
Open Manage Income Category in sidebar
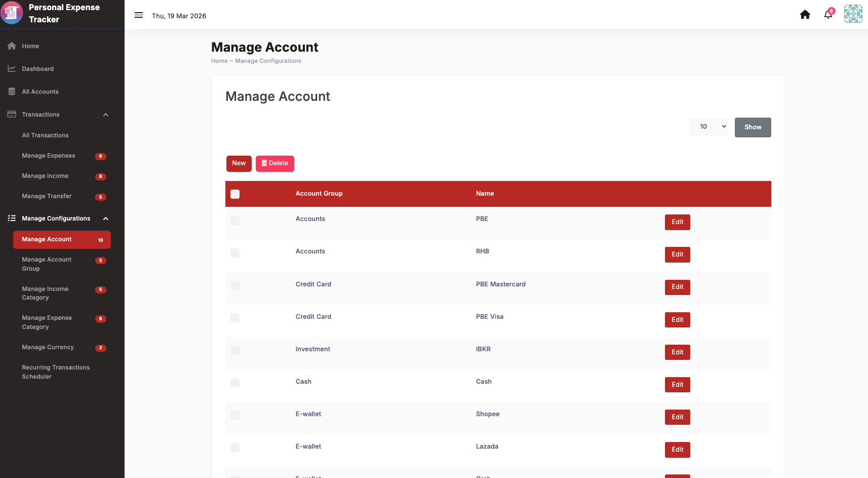point(45,293)
